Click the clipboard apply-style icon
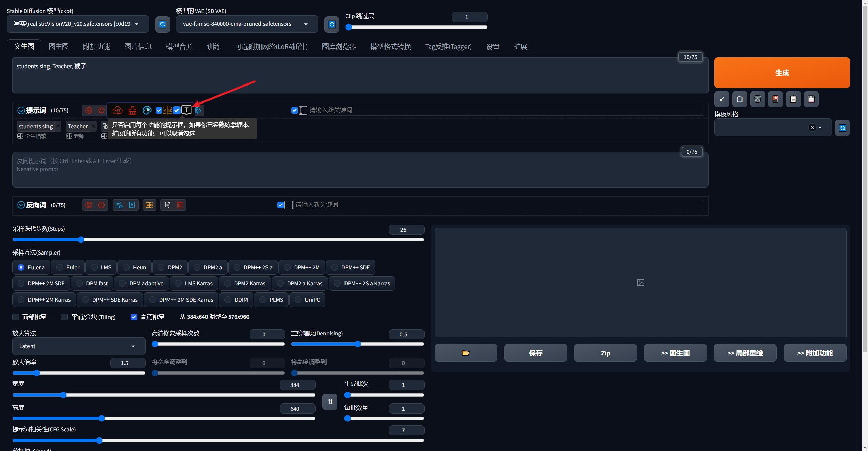 (x=793, y=99)
